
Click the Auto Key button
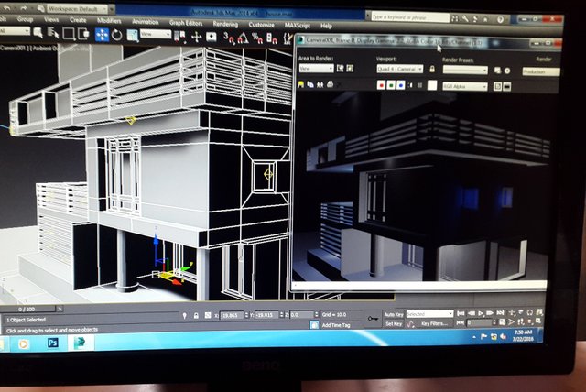[x=394, y=314]
